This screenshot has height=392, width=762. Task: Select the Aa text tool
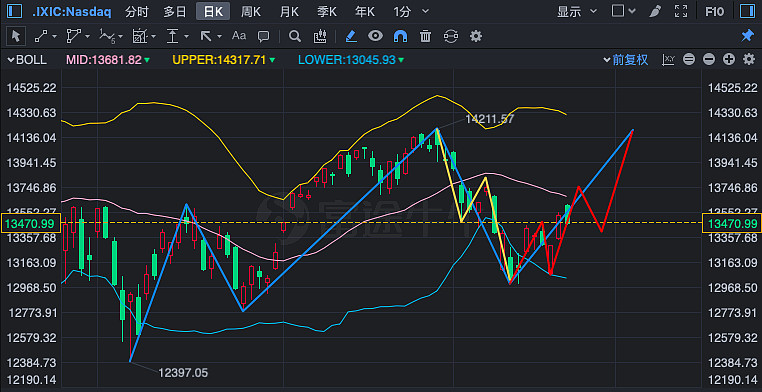239,35
